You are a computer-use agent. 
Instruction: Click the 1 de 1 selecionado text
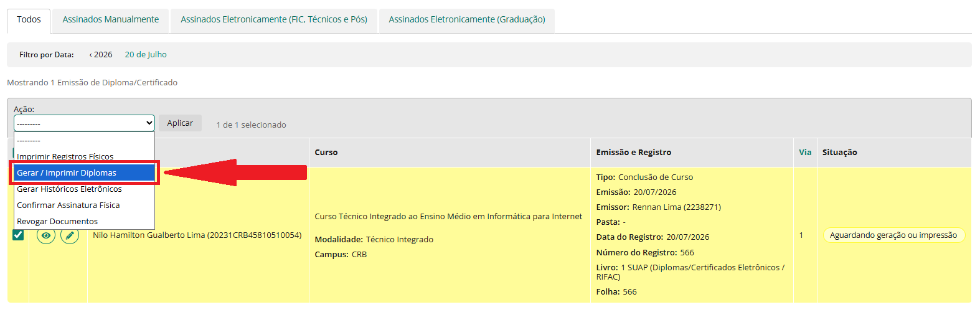(x=251, y=125)
